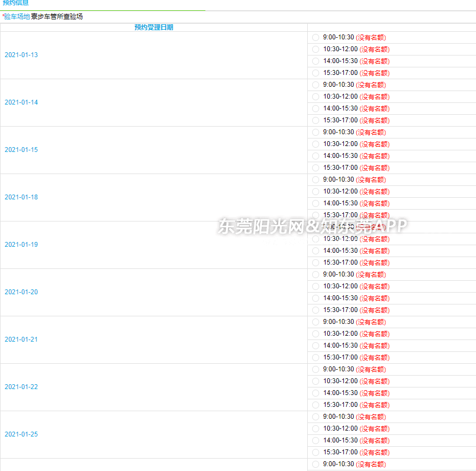476x471 pixels.
Task: Choose 15:30-17:00 slot on 2021-01-13
Action: (316, 73)
